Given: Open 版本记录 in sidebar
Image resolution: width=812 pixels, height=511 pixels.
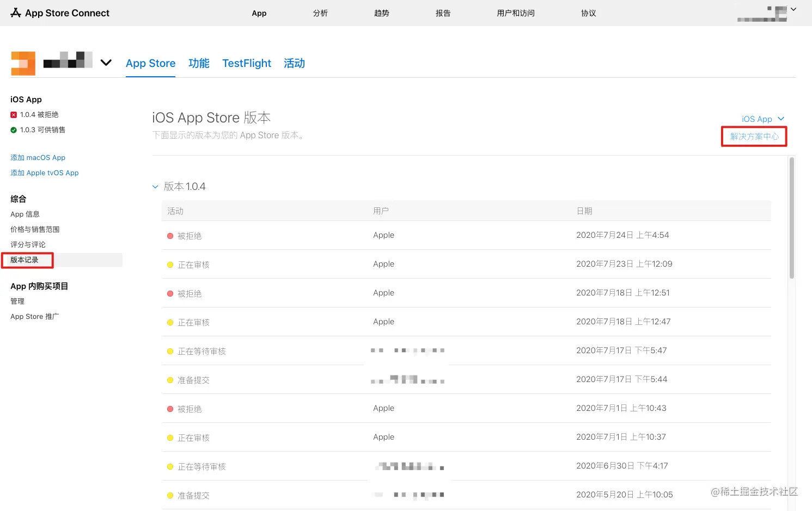Looking at the screenshot, I should click(25, 260).
